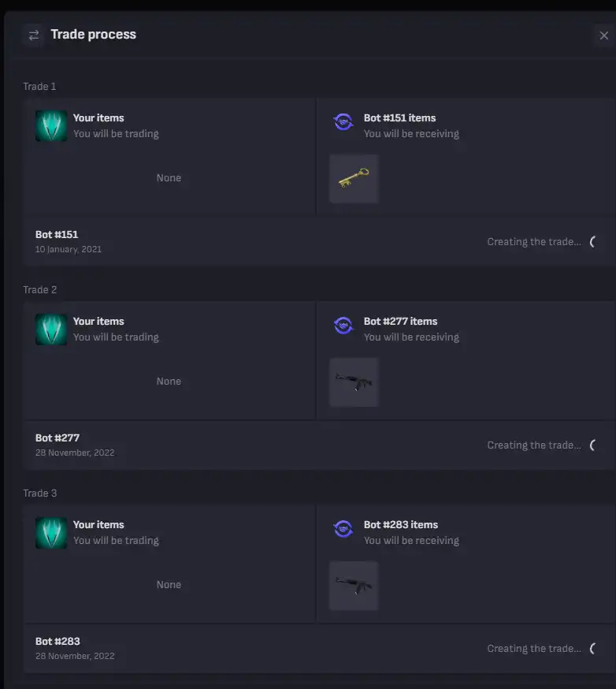Click your green avatar in Trade 2

(51, 329)
